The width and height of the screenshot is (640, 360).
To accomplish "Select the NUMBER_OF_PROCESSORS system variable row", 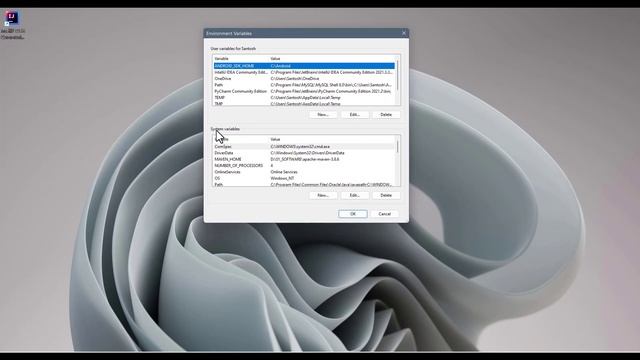I will coord(304,166).
